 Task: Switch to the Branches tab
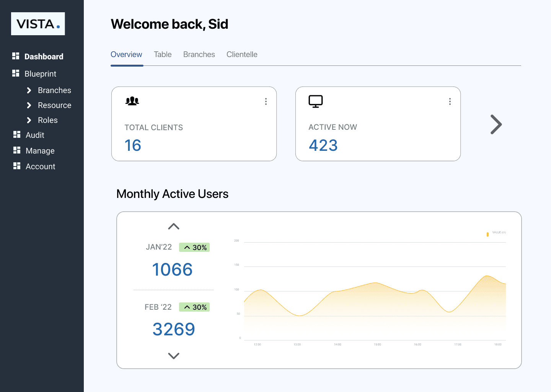pos(199,54)
